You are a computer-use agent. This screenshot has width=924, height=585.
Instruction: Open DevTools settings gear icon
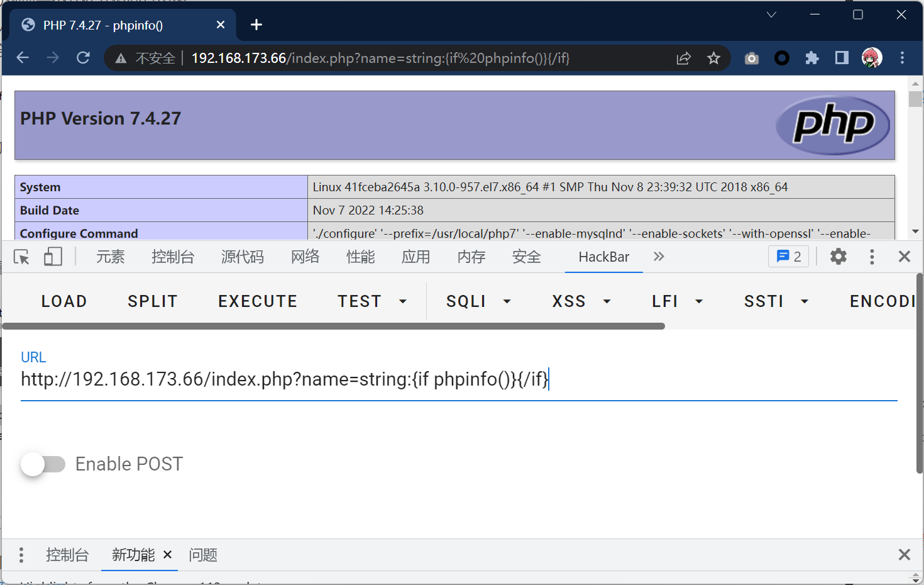[x=839, y=257]
